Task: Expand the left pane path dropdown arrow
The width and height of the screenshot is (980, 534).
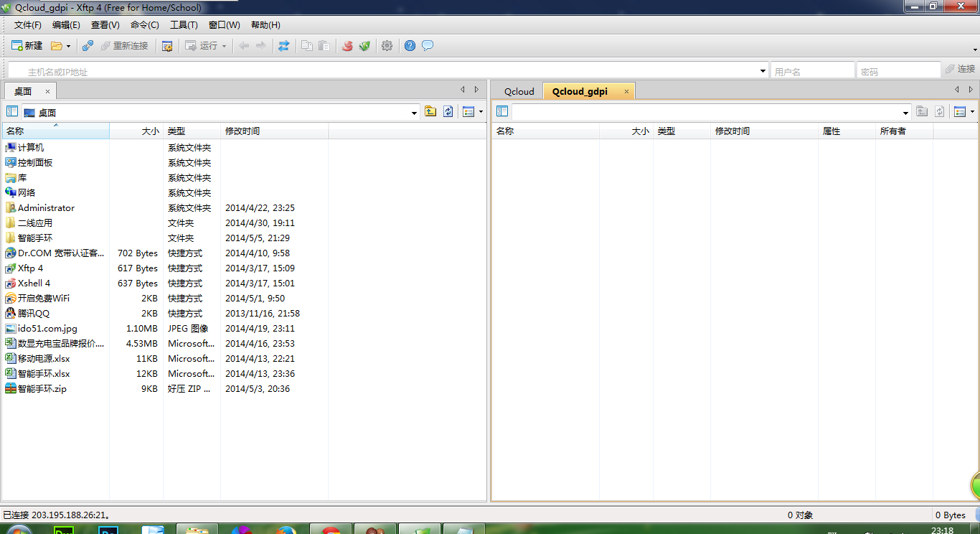Action: (415, 112)
